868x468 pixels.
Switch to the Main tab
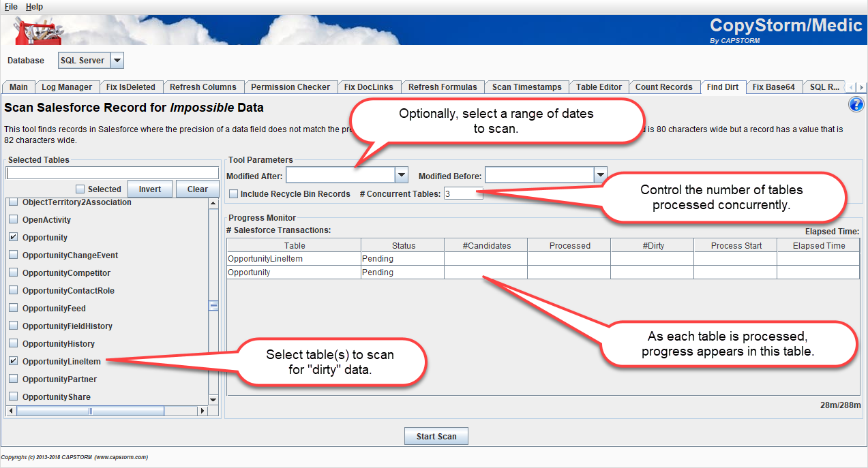tap(18, 87)
